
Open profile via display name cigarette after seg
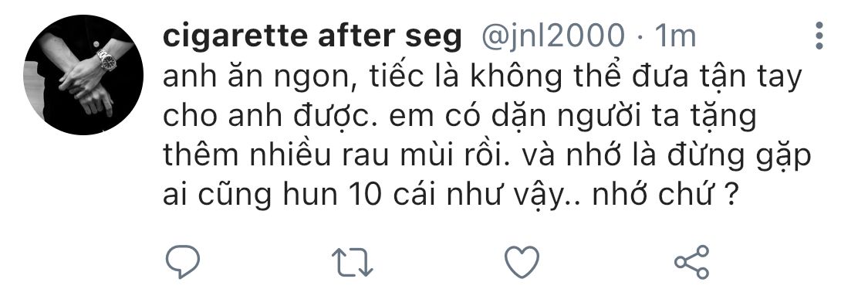click(312, 37)
